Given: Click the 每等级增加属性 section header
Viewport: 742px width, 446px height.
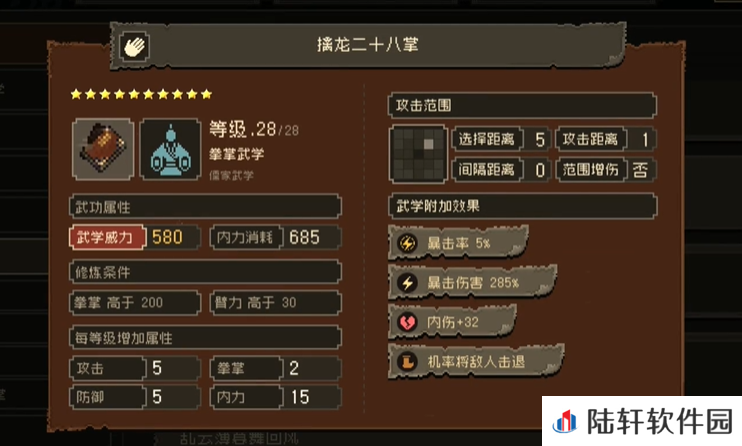Looking at the screenshot, I should (x=205, y=338).
